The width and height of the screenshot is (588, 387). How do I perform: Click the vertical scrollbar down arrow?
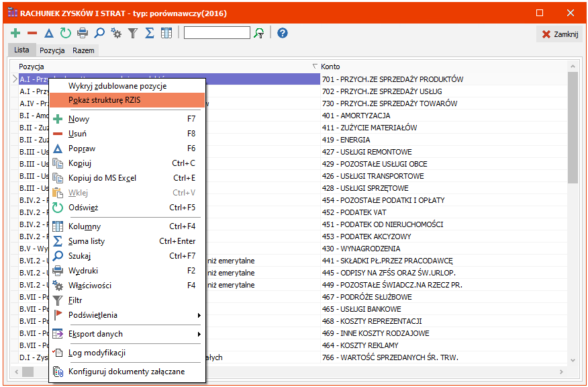coord(573,360)
